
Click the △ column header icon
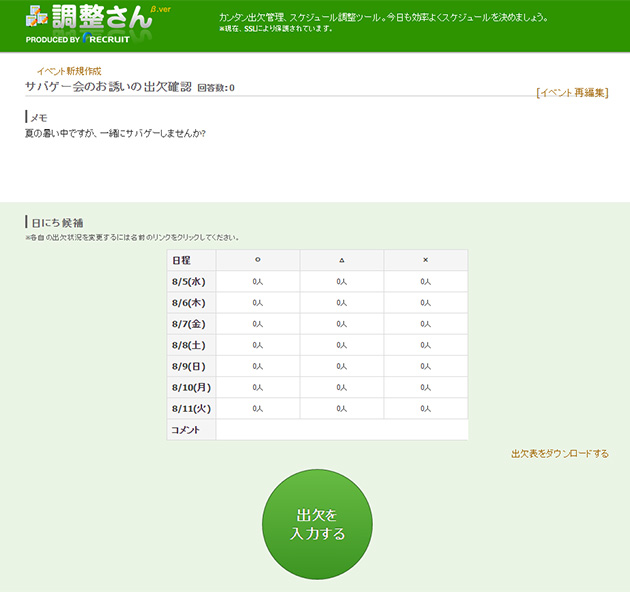341,260
